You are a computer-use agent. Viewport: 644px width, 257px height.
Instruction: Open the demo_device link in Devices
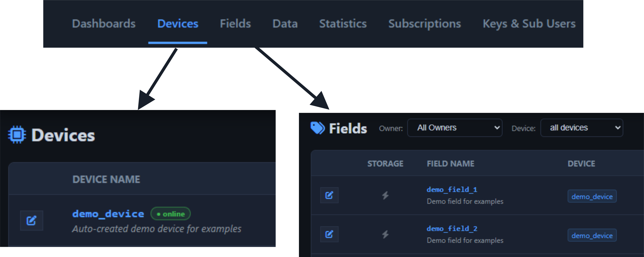(x=108, y=214)
